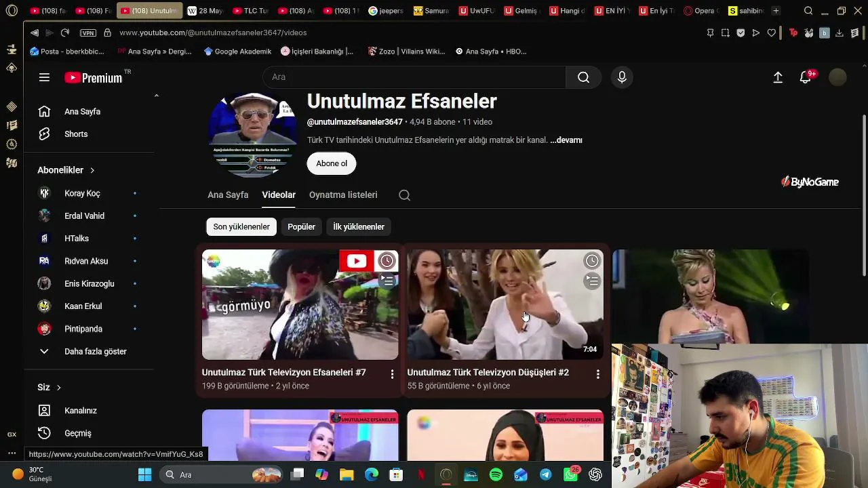This screenshot has width=868, height=488.
Task: Open Pintipanda subscription channel
Action: pyautogui.click(x=82, y=329)
